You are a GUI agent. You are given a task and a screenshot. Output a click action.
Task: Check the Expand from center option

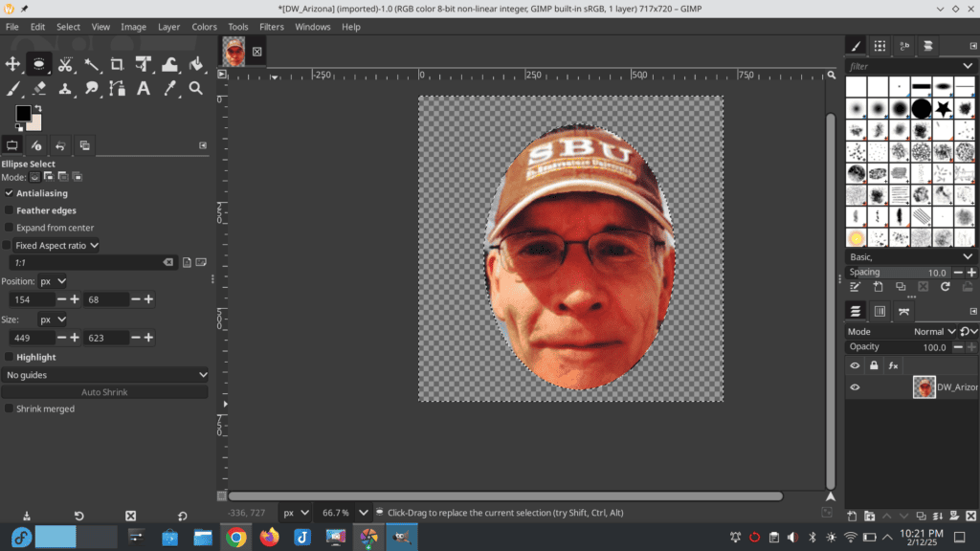click(x=9, y=228)
